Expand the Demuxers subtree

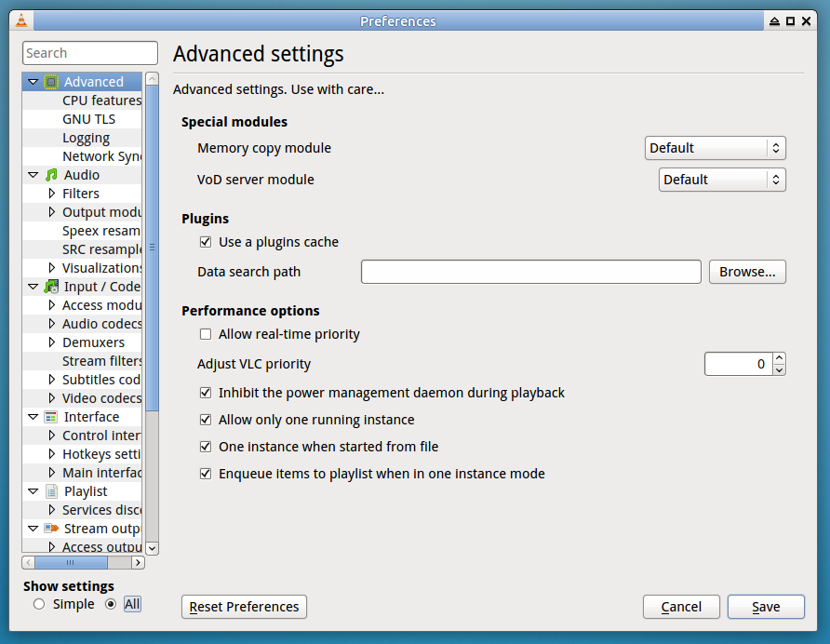tap(52, 342)
